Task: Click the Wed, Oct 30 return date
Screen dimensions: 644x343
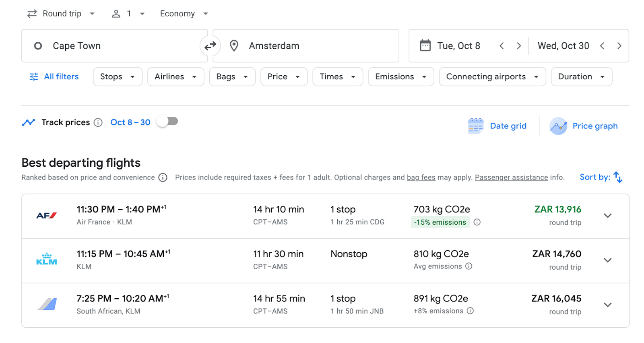Action: tap(563, 46)
